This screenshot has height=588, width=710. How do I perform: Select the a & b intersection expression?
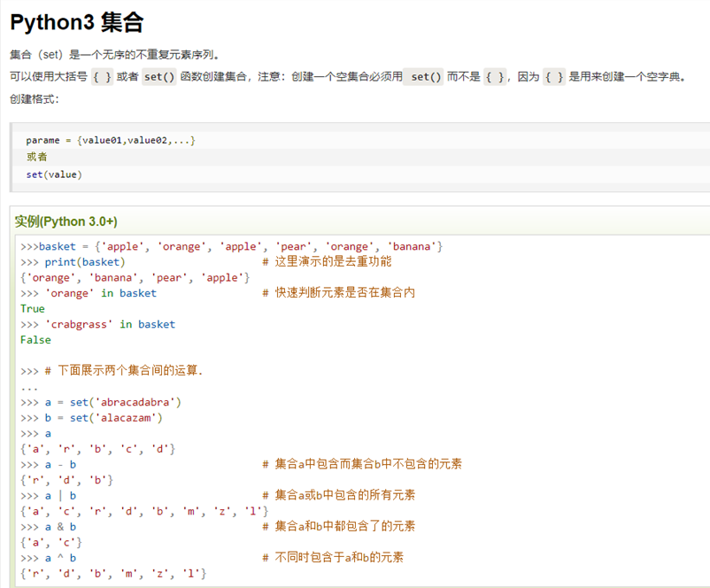tap(59, 526)
